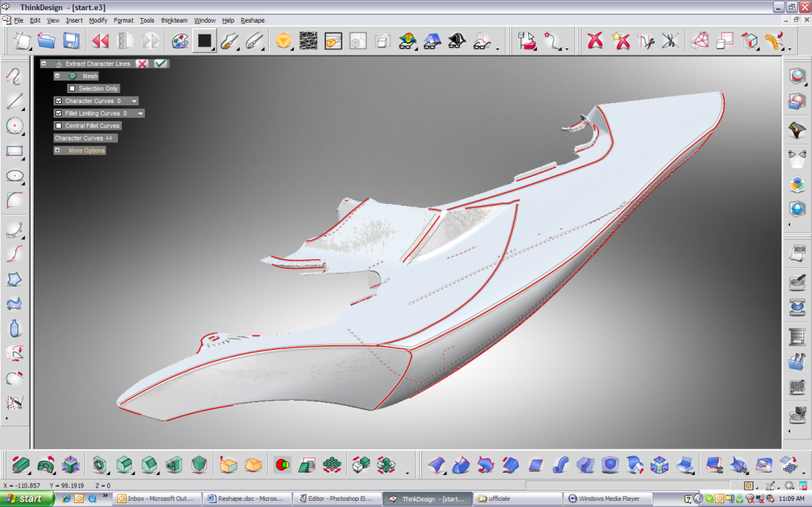This screenshot has width=812, height=507.
Task: Check the Central Fillet Curves checkbox
Action: (59, 126)
